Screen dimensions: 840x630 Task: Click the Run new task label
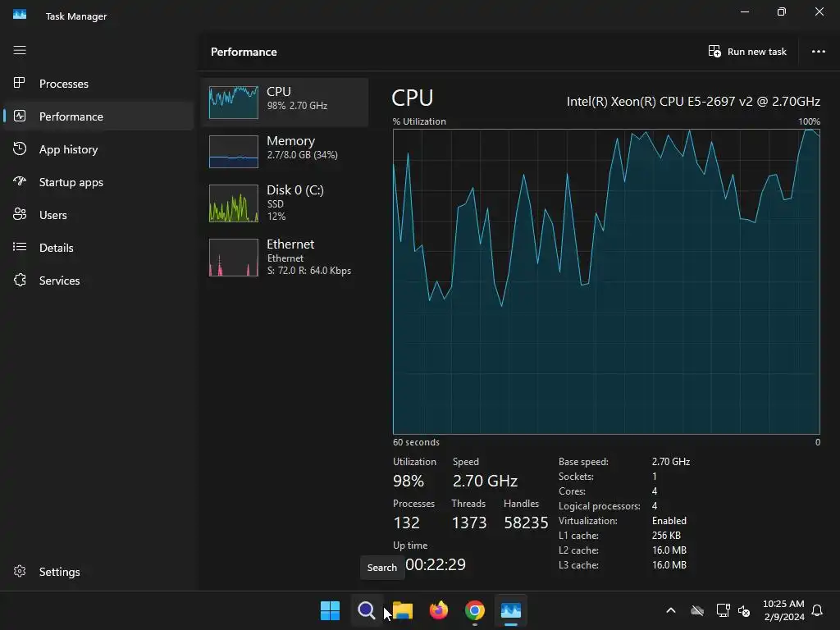756,52
